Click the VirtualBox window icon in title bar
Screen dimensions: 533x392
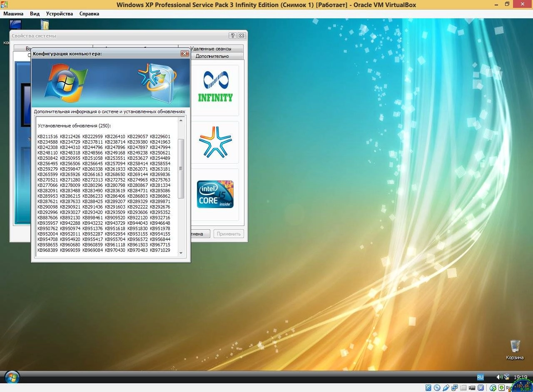click(x=4, y=5)
